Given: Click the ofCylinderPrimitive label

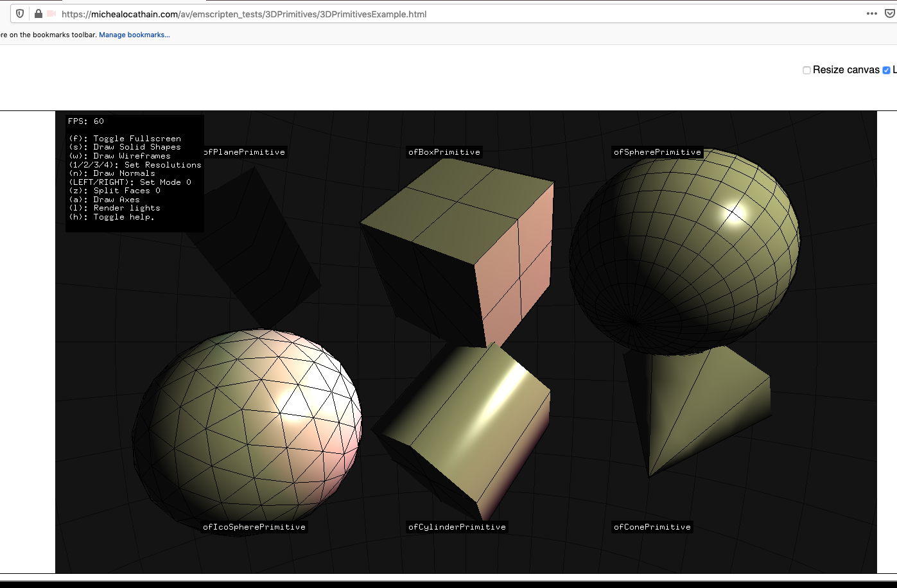Looking at the screenshot, I should coord(457,526).
